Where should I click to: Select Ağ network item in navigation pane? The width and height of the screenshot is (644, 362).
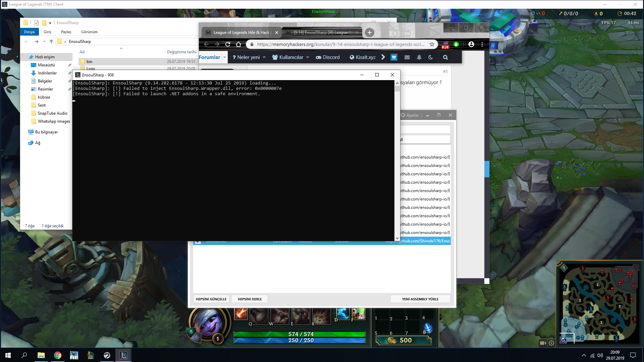tap(38, 143)
